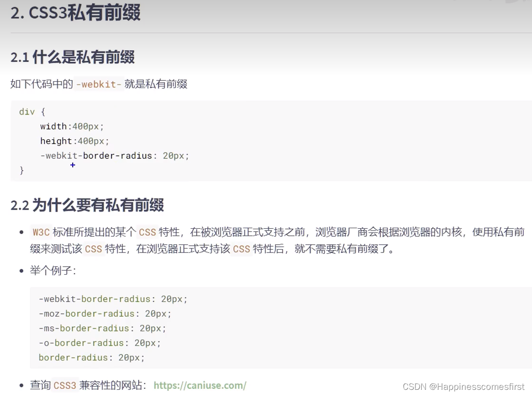The image size is (532, 396).
Task: Select the inline code -webkit- near 如下代码中的
Action: [x=98, y=84]
